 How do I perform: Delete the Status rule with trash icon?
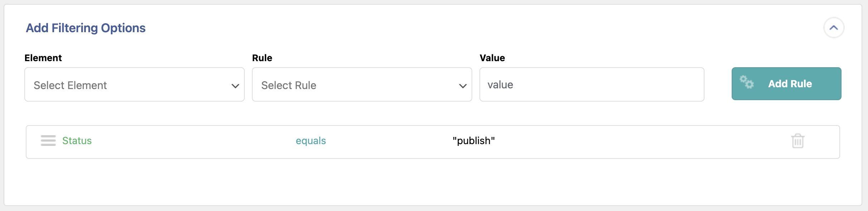798,141
